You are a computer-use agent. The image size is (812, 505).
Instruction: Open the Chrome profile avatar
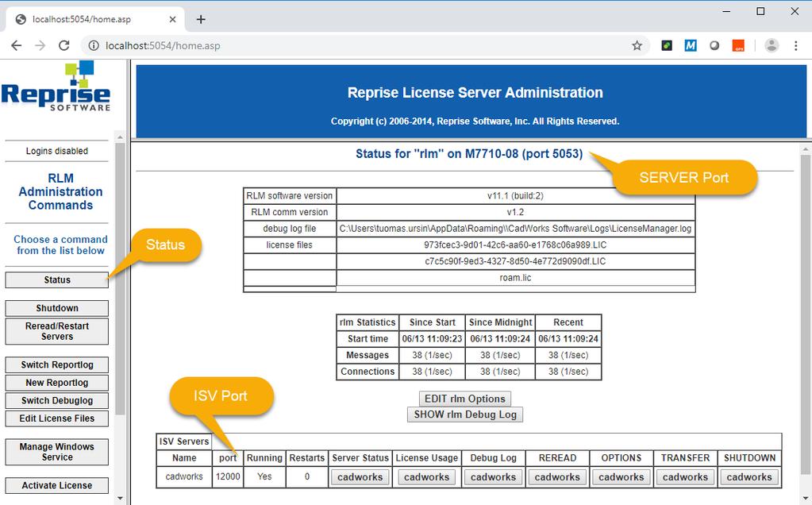[x=772, y=45]
